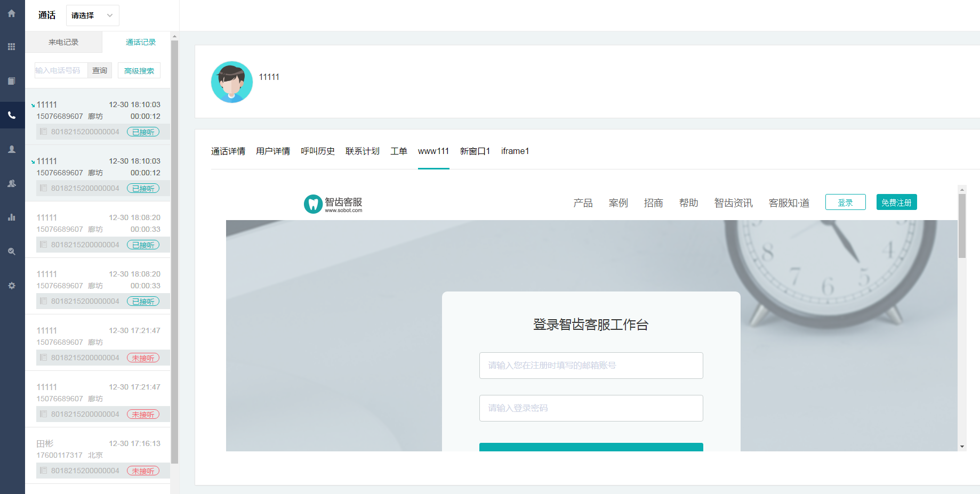Open the single user icon in the sidebar

click(12, 149)
